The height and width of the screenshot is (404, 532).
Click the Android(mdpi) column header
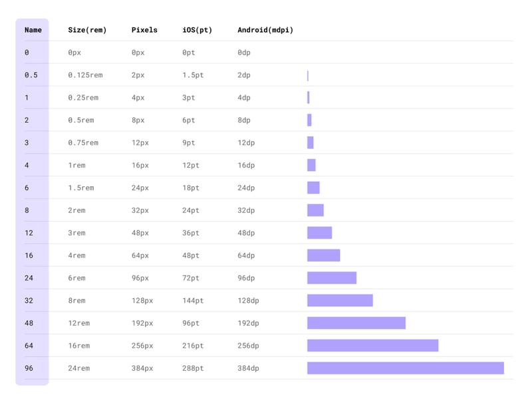[x=265, y=30]
